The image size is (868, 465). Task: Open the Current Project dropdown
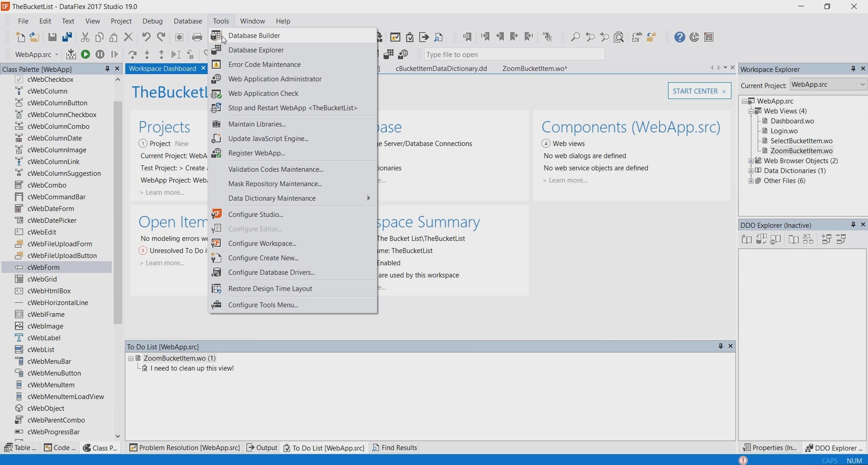[862, 85]
